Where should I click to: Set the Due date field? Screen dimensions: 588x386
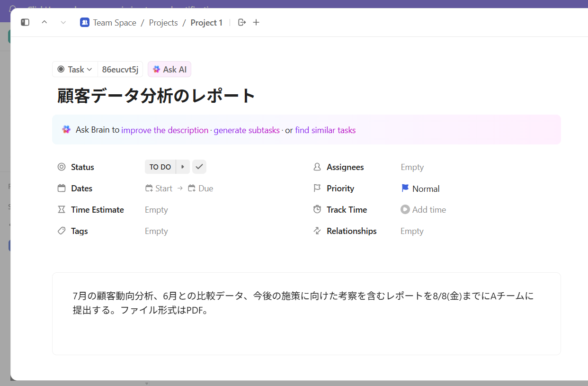pos(201,189)
